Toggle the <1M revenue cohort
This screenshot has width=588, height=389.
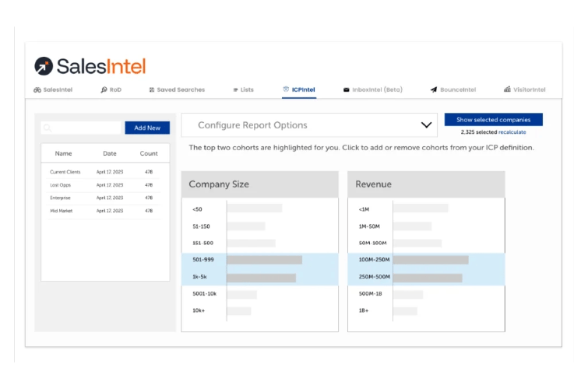[426, 209]
